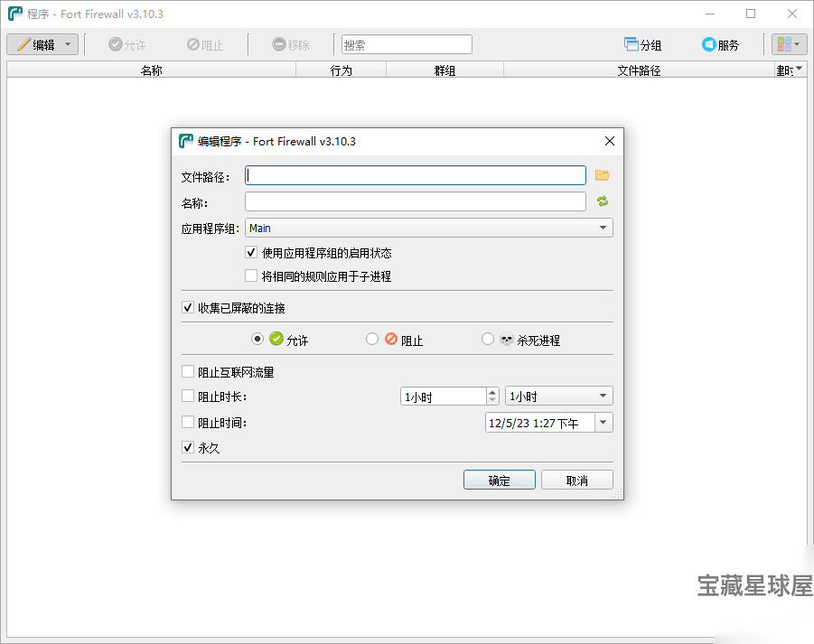Viewport: 814px width, 644px height.
Task: Open the 分组 groups window
Action: pyautogui.click(x=642, y=44)
